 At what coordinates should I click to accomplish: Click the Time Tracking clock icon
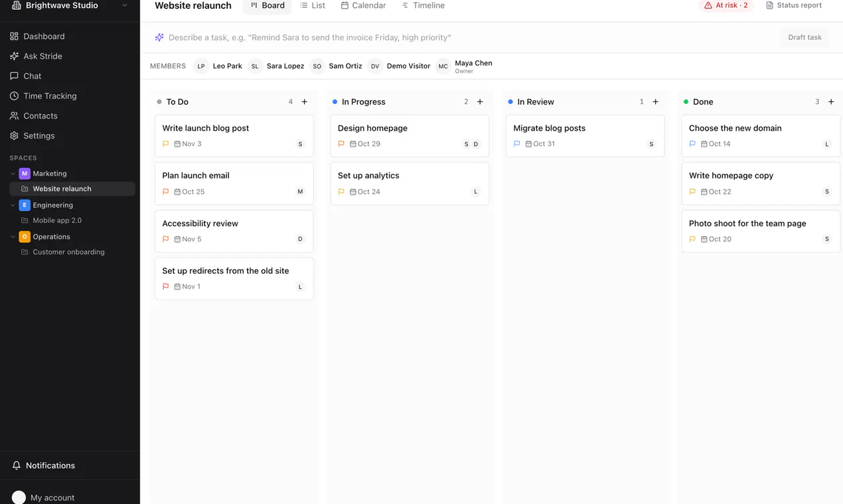click(x=14, y=96)
